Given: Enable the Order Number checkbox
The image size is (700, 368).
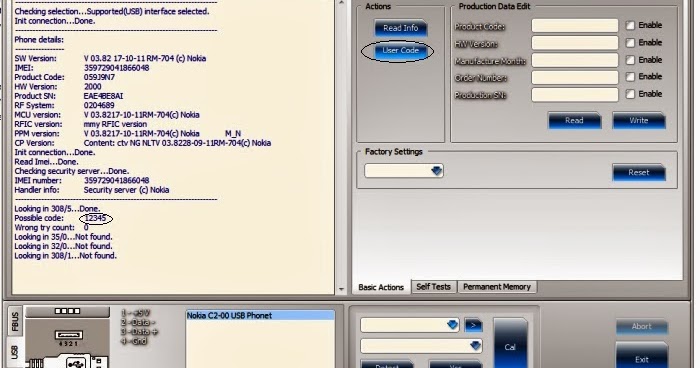Looking at the screenshot, I should click(x=630, y=77).
